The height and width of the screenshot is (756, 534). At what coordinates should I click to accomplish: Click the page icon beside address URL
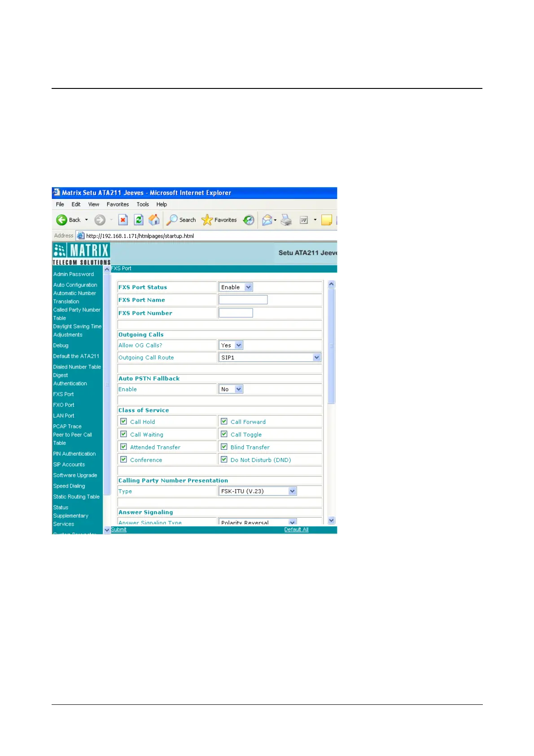point(80,236)
